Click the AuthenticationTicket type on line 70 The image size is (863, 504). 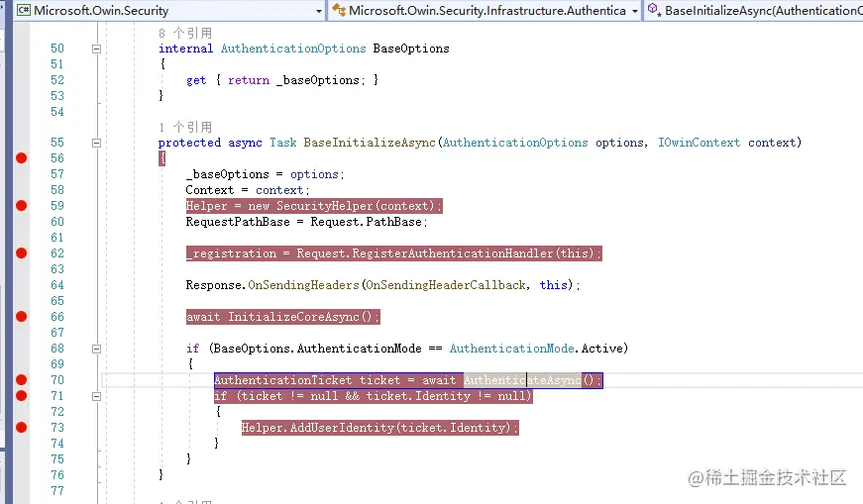point(283,380)
